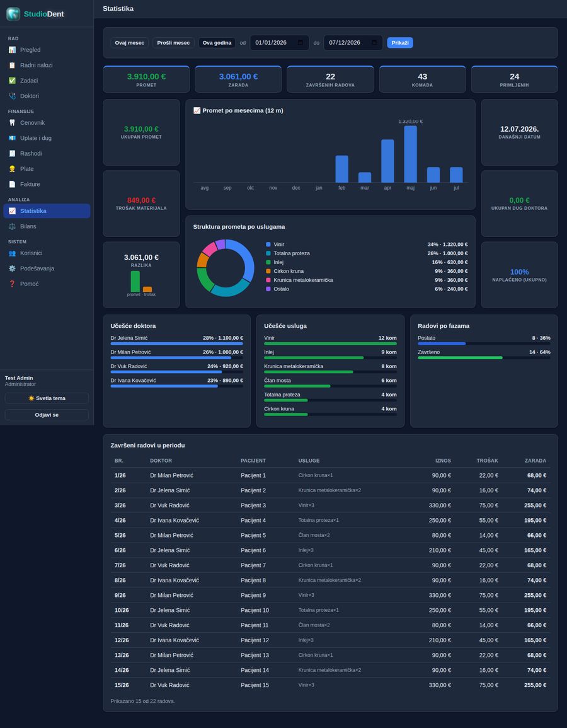
Task: Click the Podešavanja gear icon
Action: click(12, 269)
